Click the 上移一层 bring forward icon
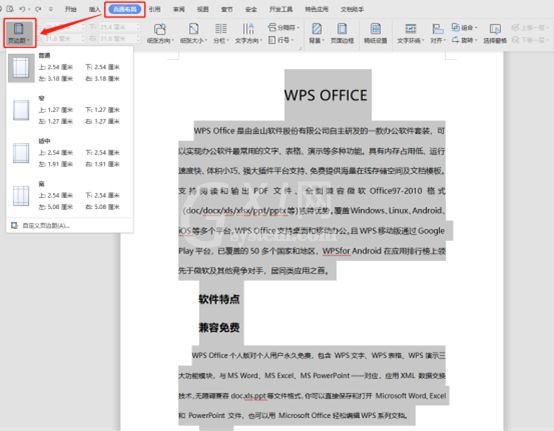Screen dimensions: 554x431 515,27
